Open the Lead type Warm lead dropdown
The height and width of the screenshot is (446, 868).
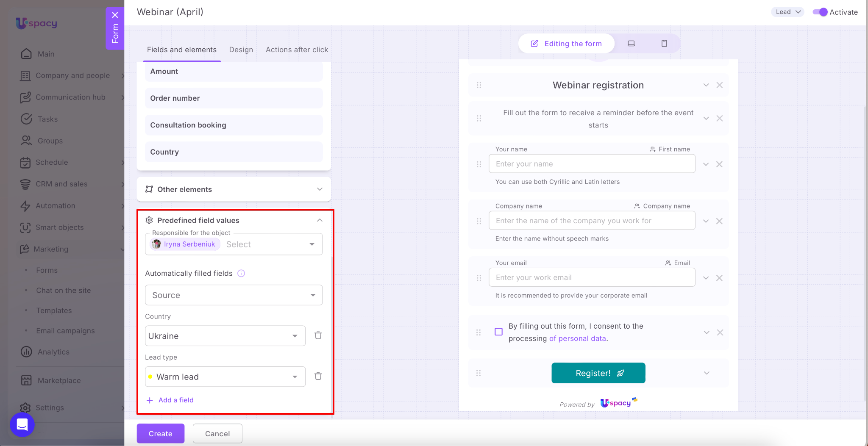click(225, 377)
